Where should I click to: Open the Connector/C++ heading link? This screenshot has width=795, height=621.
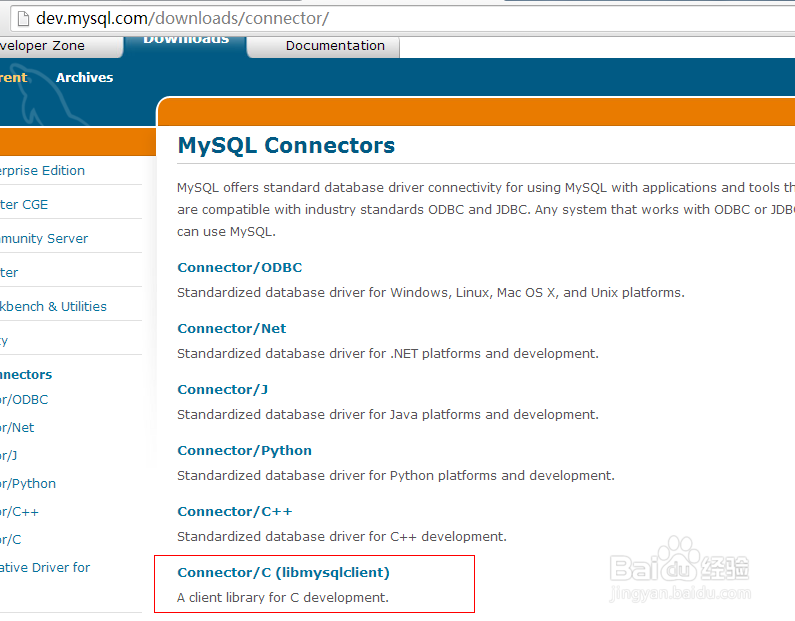pos(235,512)
